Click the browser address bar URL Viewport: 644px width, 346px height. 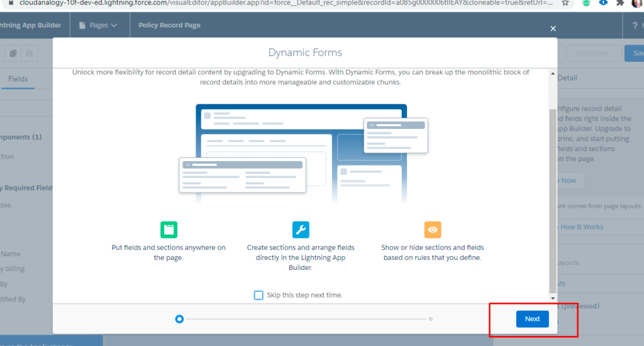(286, 3)
